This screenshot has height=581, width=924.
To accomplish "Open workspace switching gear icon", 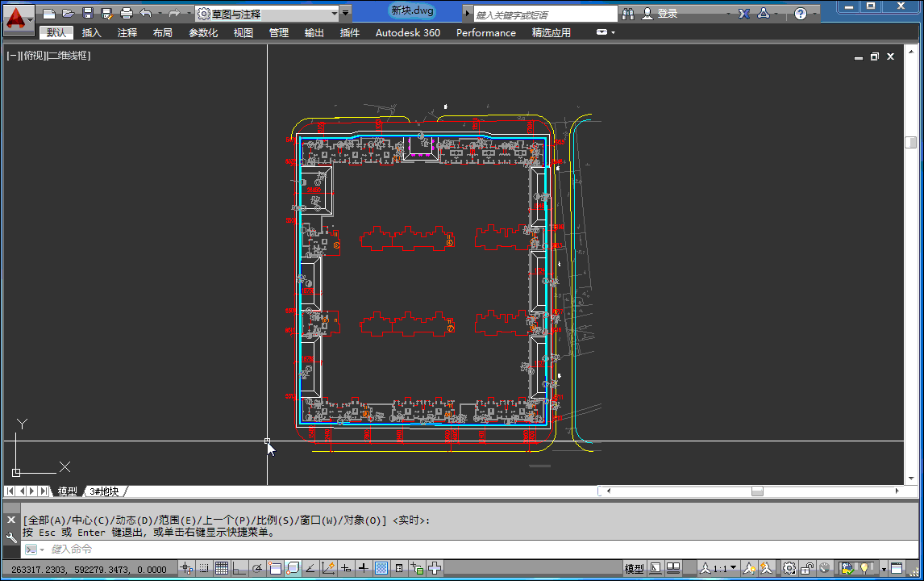I will [x=789, y=569].
